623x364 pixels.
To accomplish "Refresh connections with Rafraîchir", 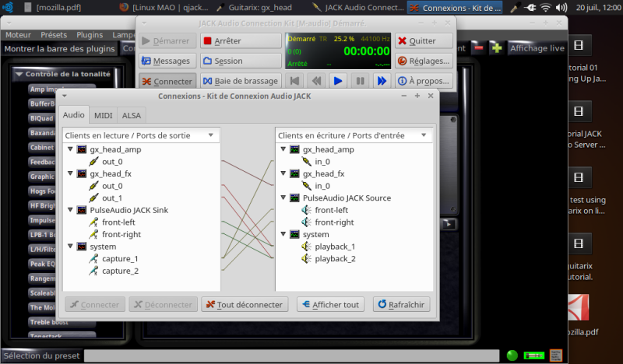I will tap(401, 304).
